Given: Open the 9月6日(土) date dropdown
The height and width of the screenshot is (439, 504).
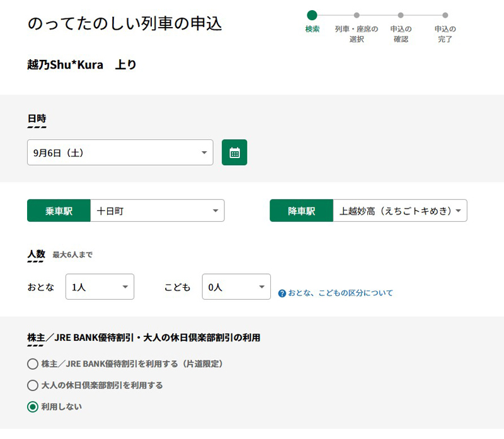Looking at the screenshot, I should click(120, 152).
